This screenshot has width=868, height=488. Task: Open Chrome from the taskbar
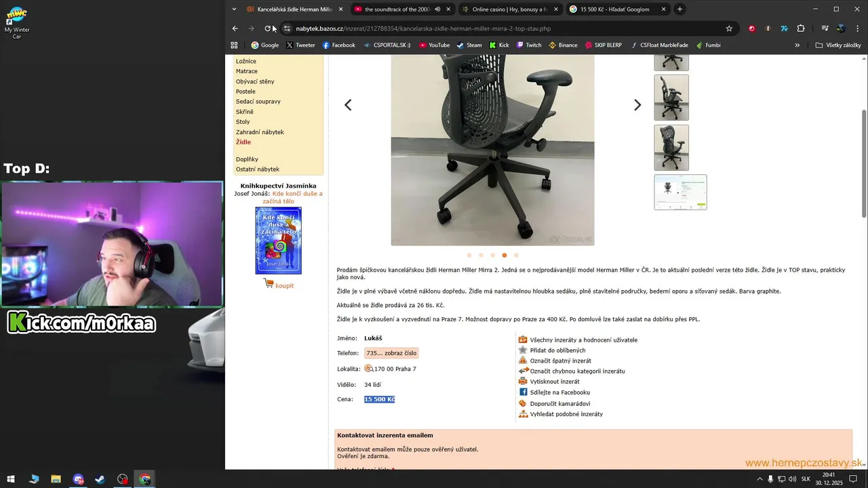pyautogui.click(x=145, y=479)
